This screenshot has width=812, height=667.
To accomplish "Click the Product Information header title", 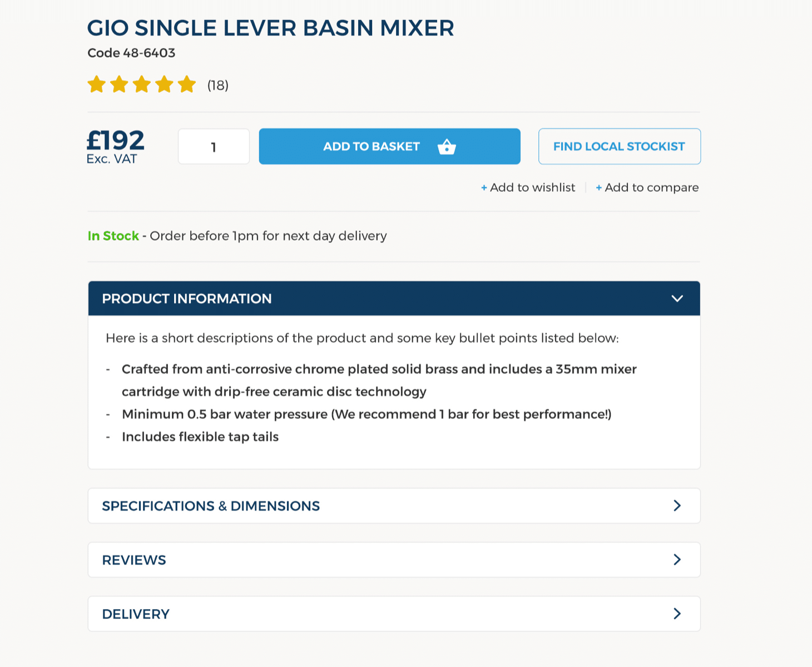I will tap(187, 298).
